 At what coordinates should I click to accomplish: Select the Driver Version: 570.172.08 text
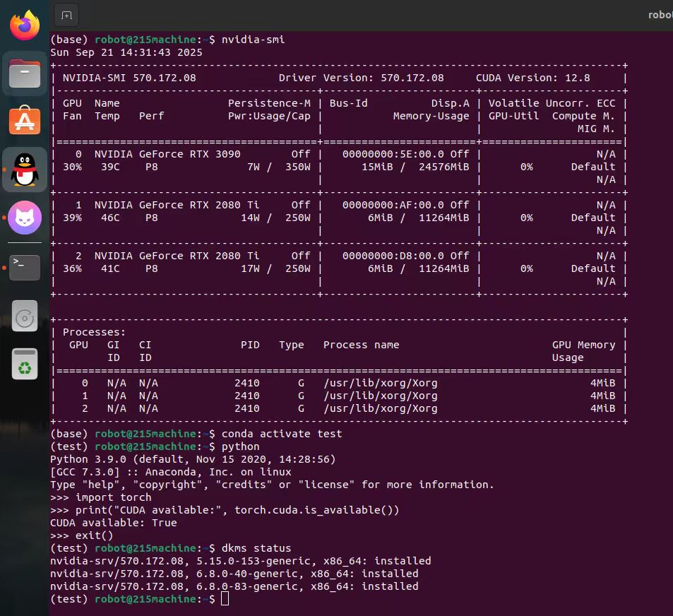361,78
